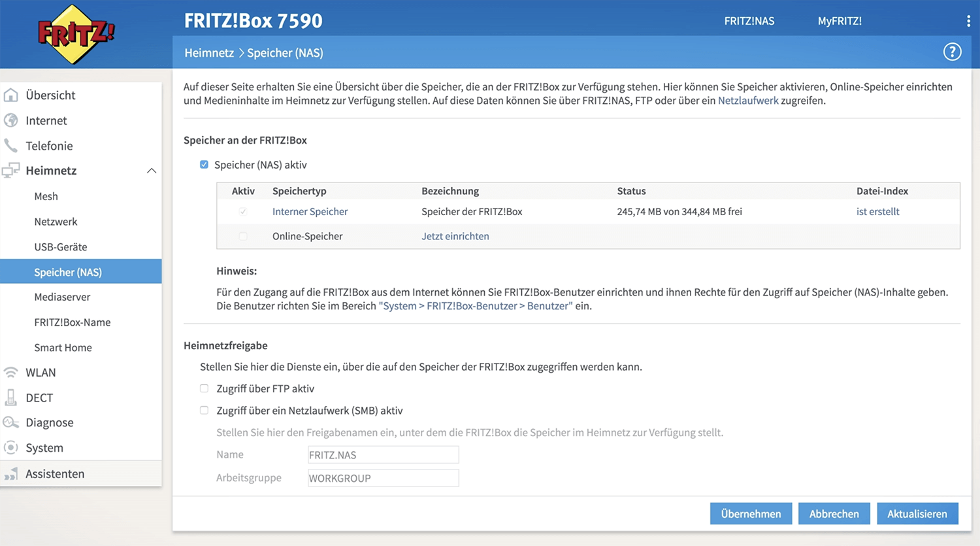Click the FRITZ! logo
The width and height of the screenshot is (980, 546).
76,34
